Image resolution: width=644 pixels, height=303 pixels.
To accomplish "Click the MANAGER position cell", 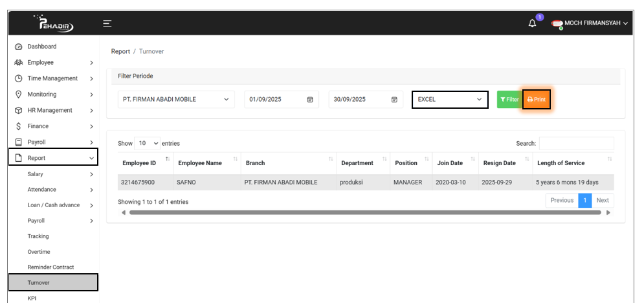I will pos(411,183).
